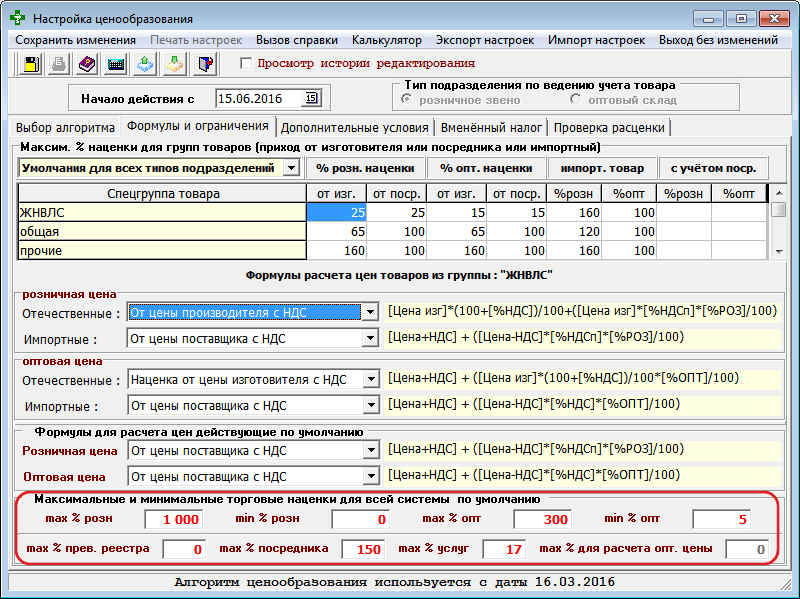Click '% розн. наценки' header button
The height and width of the screenshot is (599, 800).
coord(365,168)
